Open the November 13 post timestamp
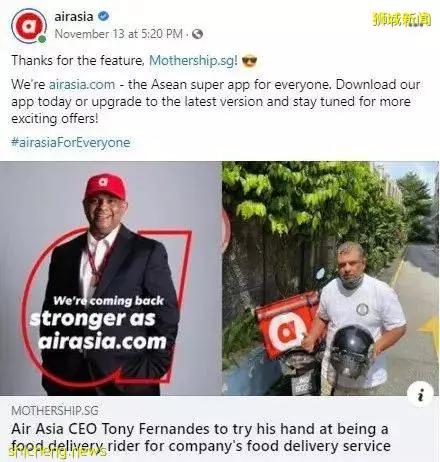The image size is (440, 462). tap(118, 34)
